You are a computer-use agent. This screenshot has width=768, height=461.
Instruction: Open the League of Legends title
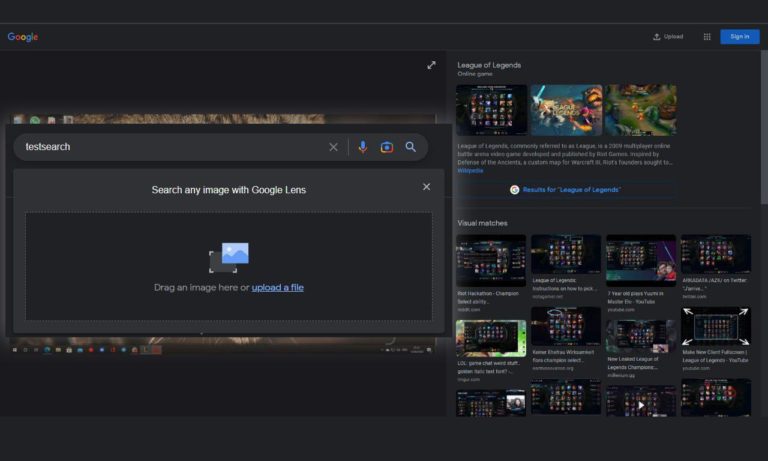489,65
